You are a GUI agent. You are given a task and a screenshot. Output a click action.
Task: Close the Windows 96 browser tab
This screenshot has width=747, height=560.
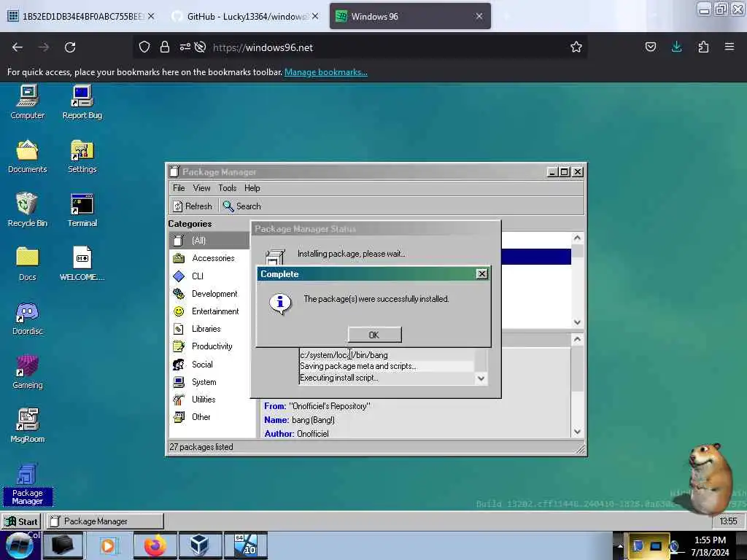pyautogui.click(x=479, y=16)
